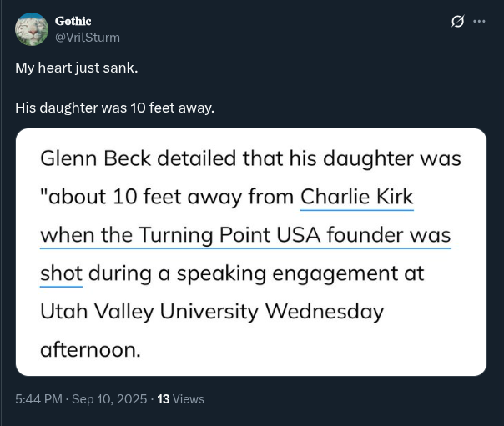
Task: Click the Sep 10, 2025 date
Action: 109,399
